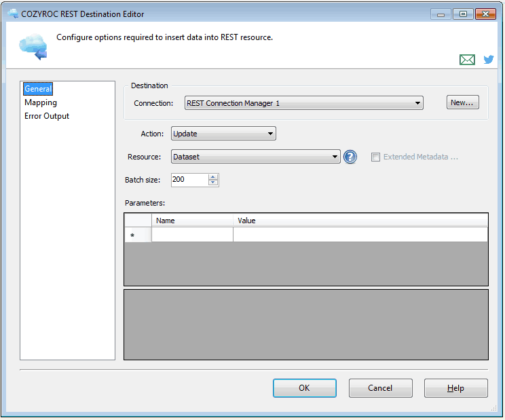Select the General page in sidebar
This screenshot has width=505, height=420.
click(38, 89)
